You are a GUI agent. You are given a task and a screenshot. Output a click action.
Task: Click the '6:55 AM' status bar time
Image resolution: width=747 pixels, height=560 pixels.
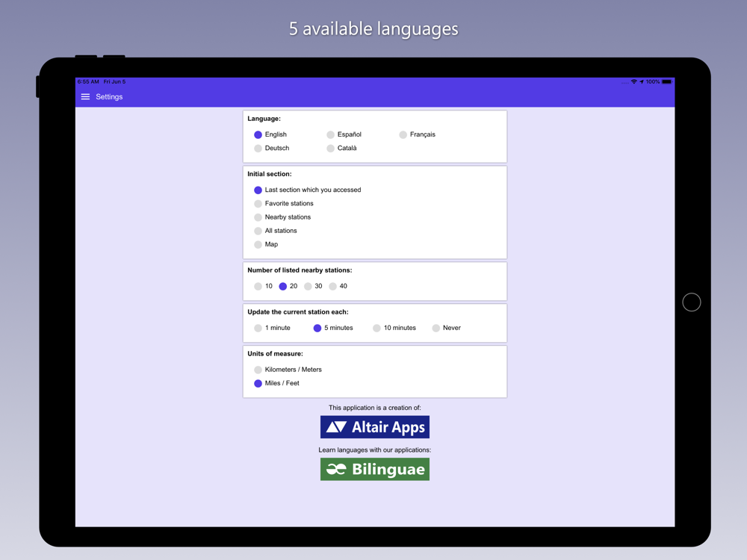click(88, 82)
